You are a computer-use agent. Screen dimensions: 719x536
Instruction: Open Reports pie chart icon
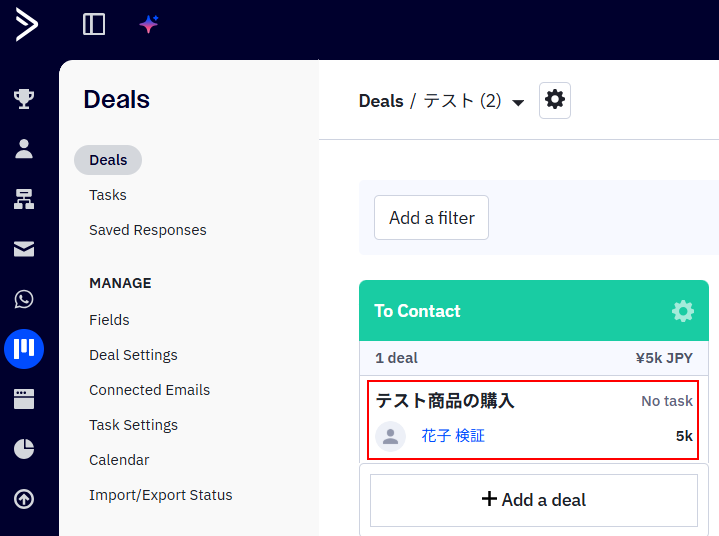[24, 449]
